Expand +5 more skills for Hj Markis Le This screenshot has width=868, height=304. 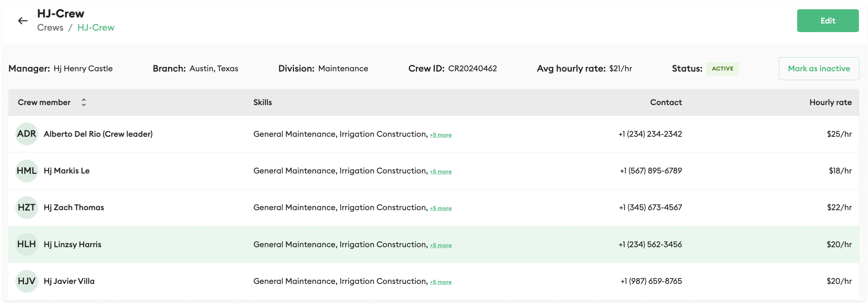coord(440,172)
